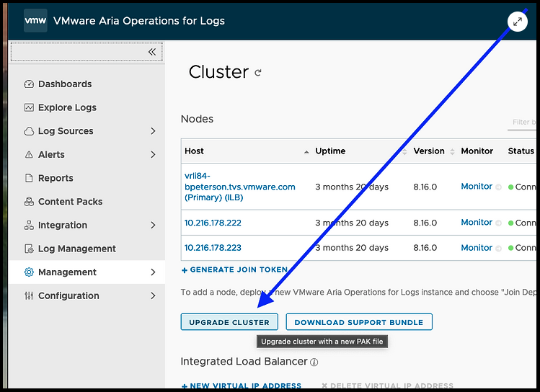Click arrow icon beside Monitor for primary node

click(x=498, y=187)
